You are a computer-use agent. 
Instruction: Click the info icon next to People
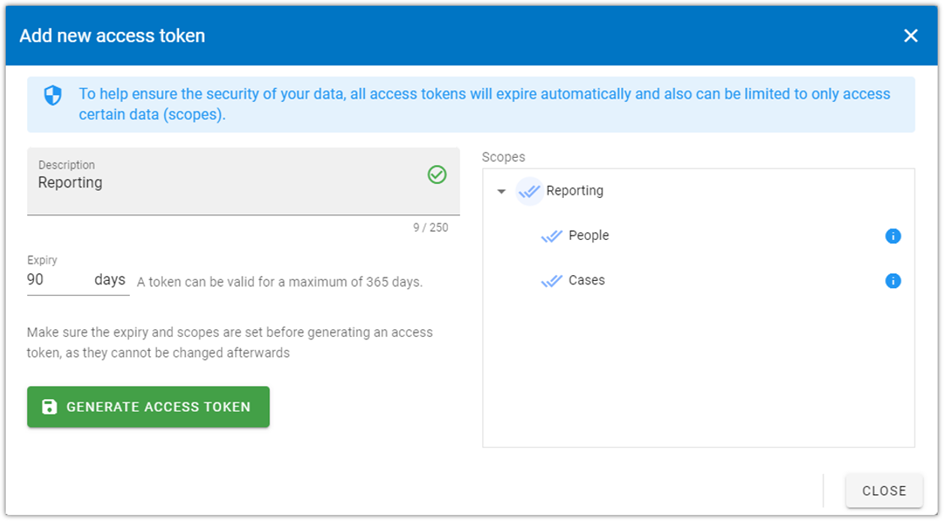pos(893,236)
